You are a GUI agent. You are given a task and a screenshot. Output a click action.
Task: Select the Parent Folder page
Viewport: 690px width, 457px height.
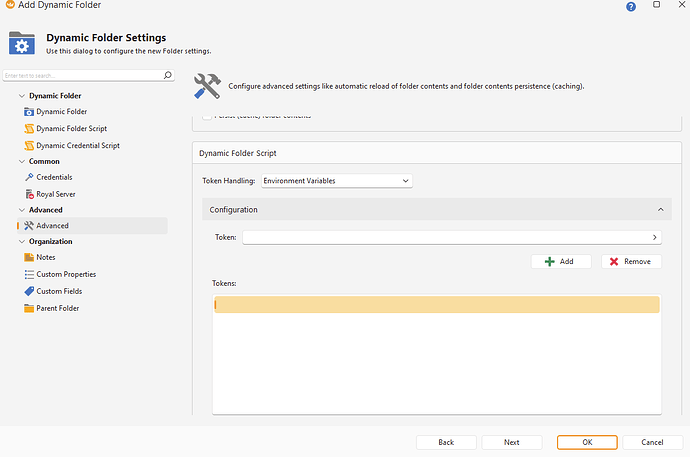tap(57, 308)
